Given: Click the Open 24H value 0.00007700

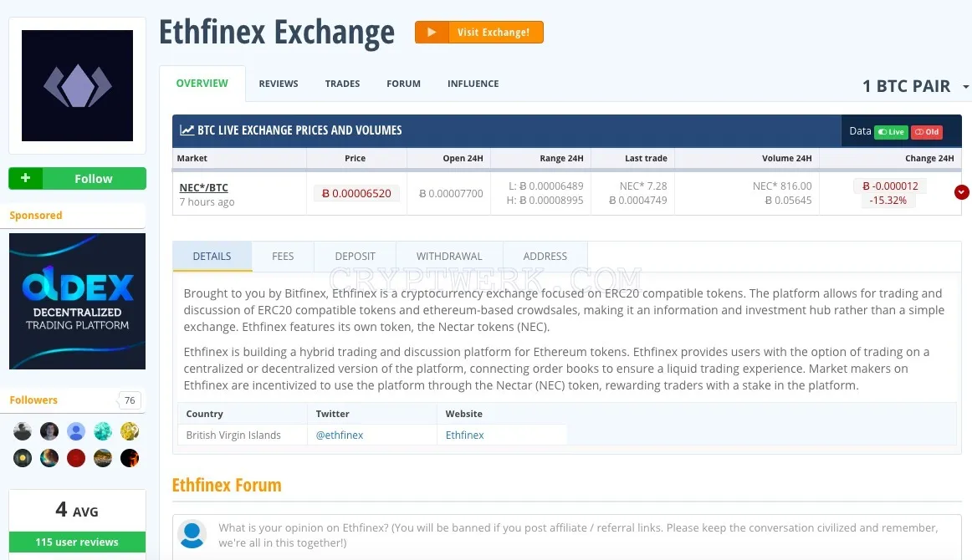Looking at the screenshot, I should [451, 193].
